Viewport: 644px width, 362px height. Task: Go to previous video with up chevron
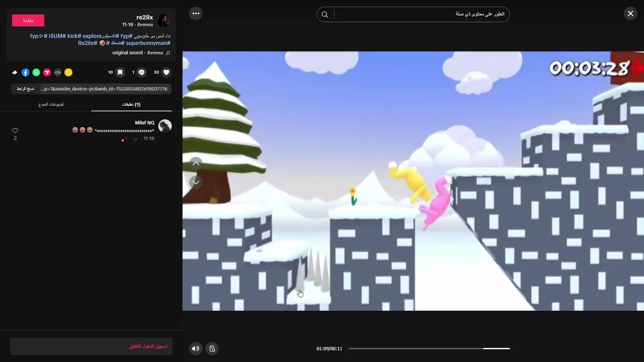point(196,163)
